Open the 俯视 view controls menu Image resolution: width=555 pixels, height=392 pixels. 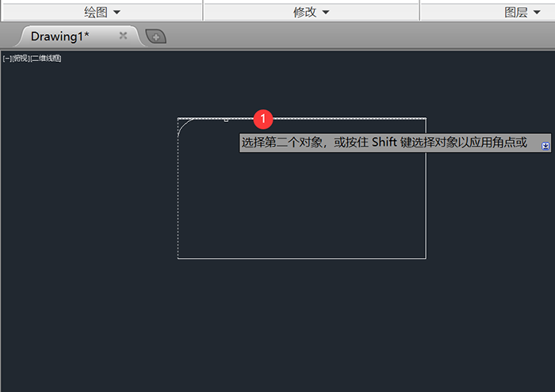coord(21,59)
